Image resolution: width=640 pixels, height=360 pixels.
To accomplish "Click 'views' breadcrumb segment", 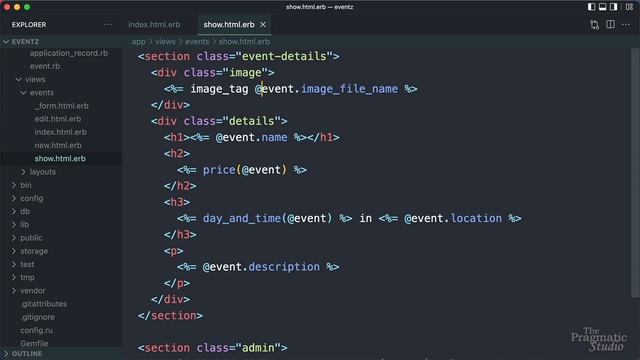I will point(165,42).
